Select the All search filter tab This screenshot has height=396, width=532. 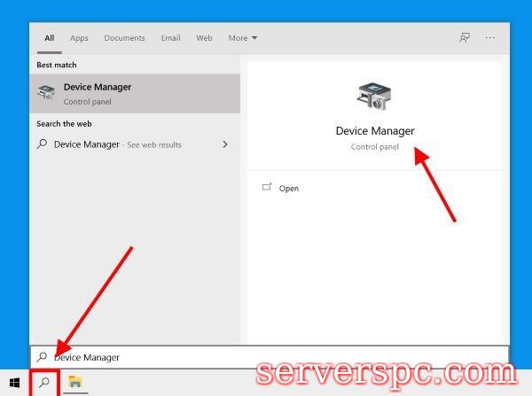(50, 38)
